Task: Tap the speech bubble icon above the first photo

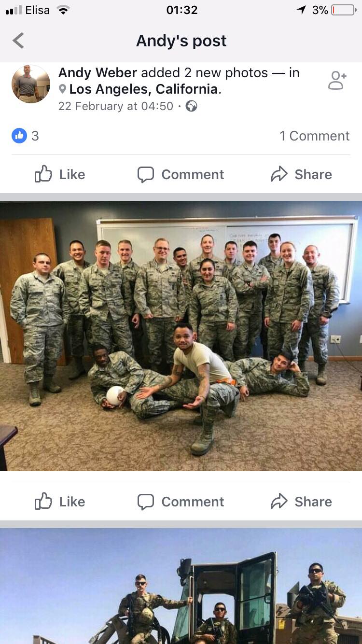Action: 146,175
